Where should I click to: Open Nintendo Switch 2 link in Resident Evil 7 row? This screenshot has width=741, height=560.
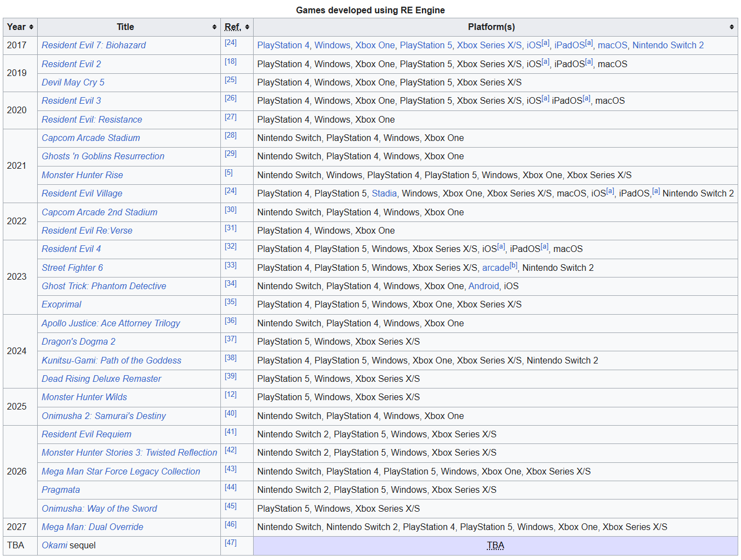pyautogui.click(x=668, y=46)
